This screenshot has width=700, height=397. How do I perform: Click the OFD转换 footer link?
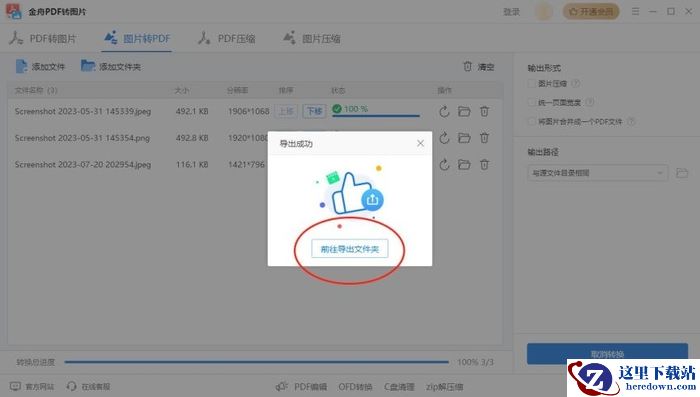pyautogui.click(x=355, y=386)
